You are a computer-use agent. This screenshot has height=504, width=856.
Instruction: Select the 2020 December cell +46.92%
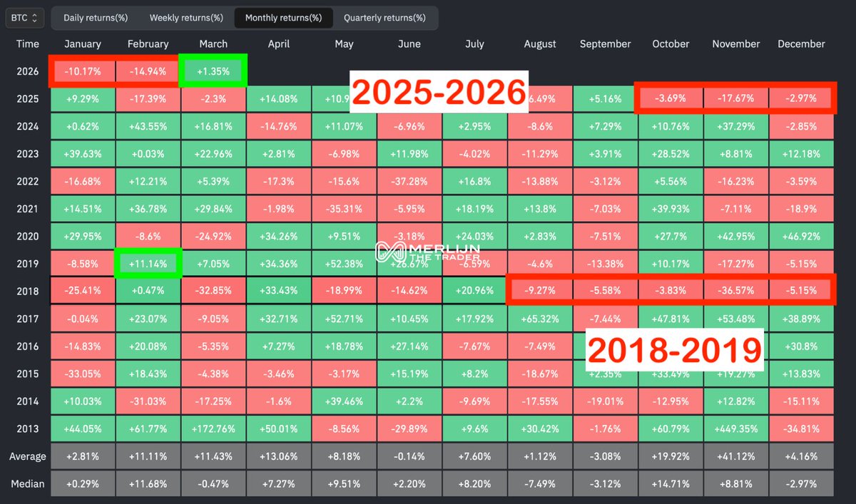801,237
